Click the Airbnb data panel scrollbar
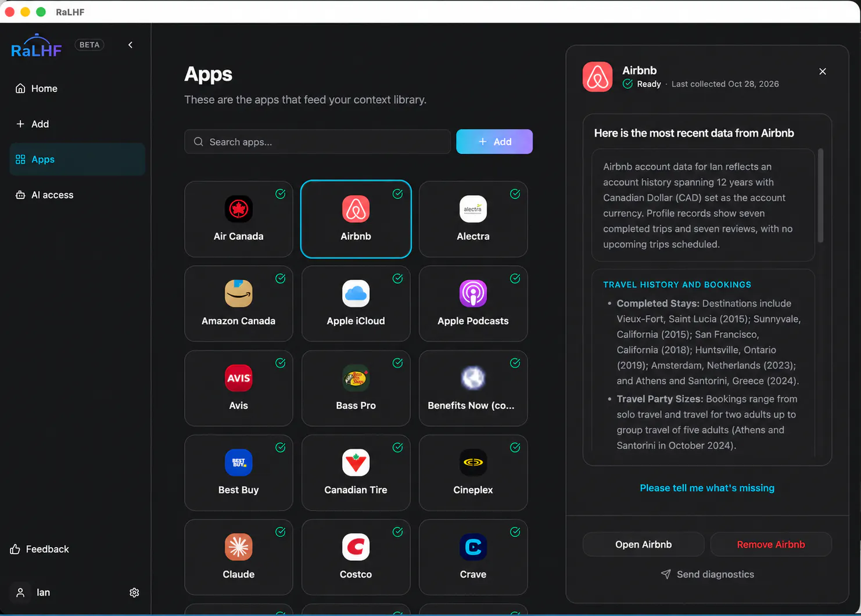861x616 pixels. 820,196
